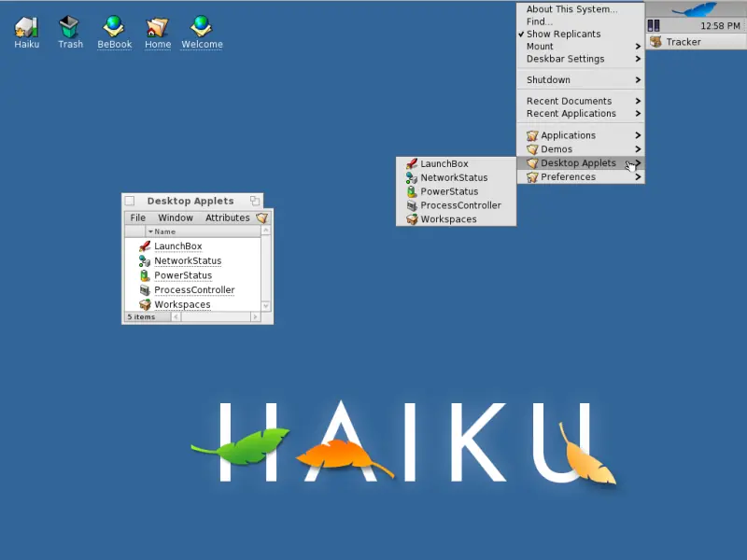The image size is (747, 560).
Task: Expand Demos submenu arrow
Action: [x=638, y=149]
